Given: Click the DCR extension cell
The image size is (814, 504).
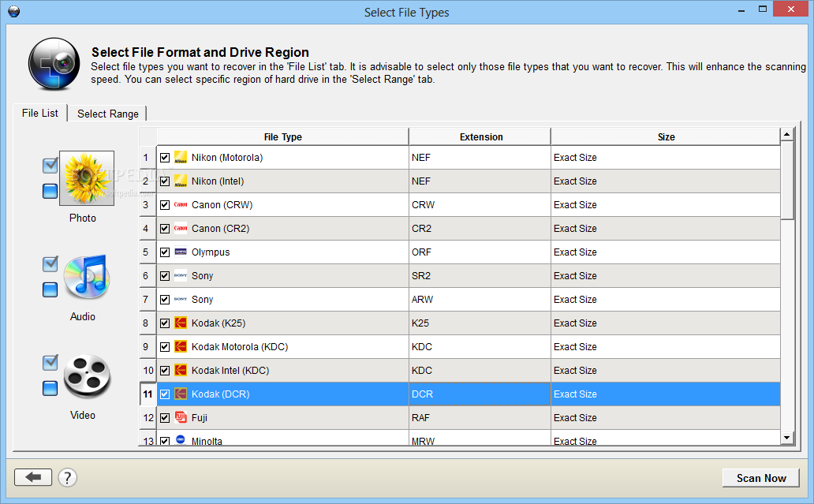Looking at the screenshot, I should [x=480, y=394].
